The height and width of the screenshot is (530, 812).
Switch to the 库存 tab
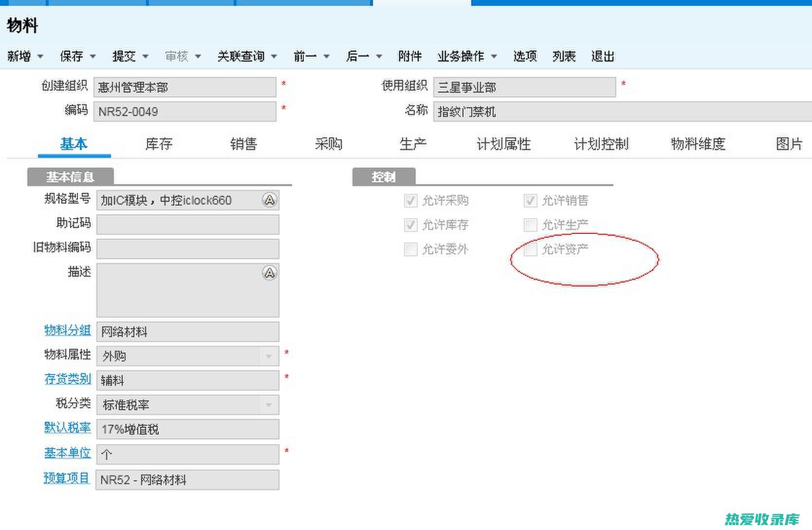(x=159, y=144)
